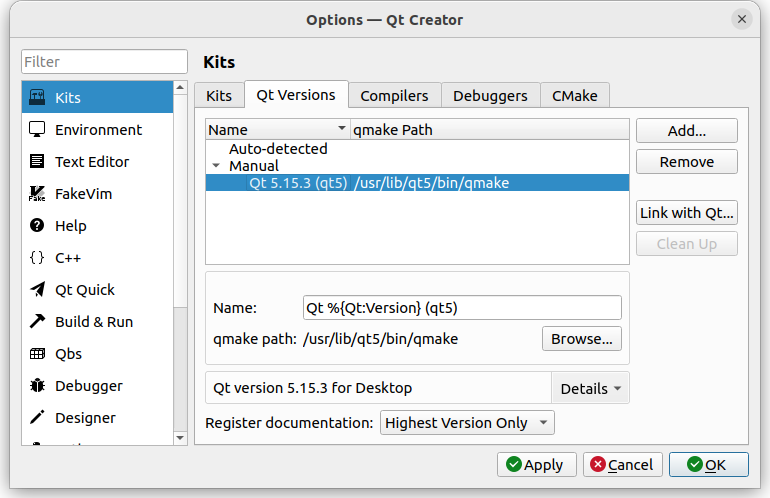Screen dimensions: 770x498
Task: Browse for qmake path
Action: click(x=581, y=339)
